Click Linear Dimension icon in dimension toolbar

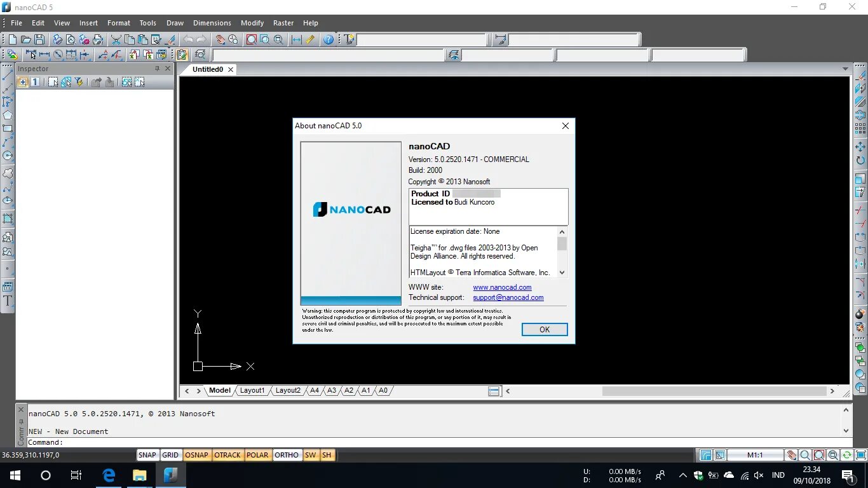point(44,55)
